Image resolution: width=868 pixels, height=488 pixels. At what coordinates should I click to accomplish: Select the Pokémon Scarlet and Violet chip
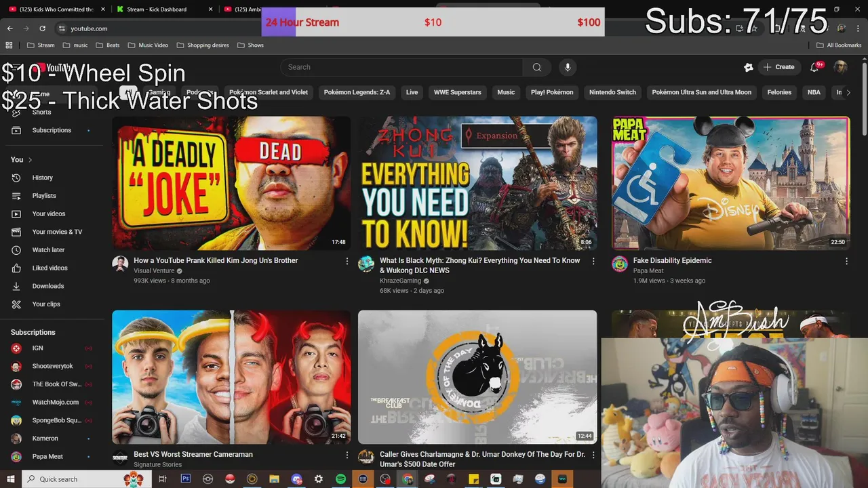(269, 92)
